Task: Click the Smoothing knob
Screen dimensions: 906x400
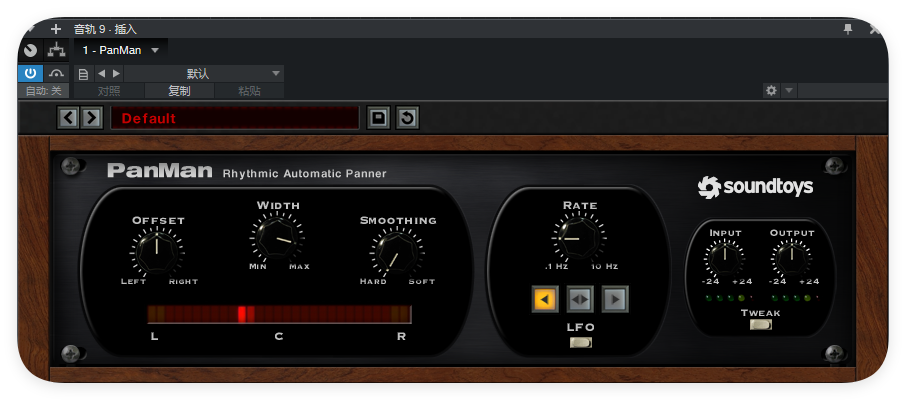Action: coord(396,252)
